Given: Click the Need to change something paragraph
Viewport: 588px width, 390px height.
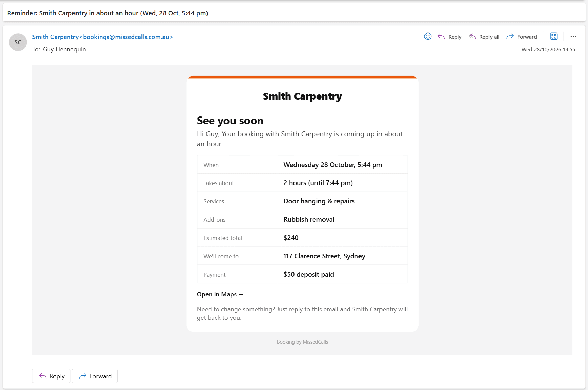Looking at the screenshot, I should coord(302,313).
